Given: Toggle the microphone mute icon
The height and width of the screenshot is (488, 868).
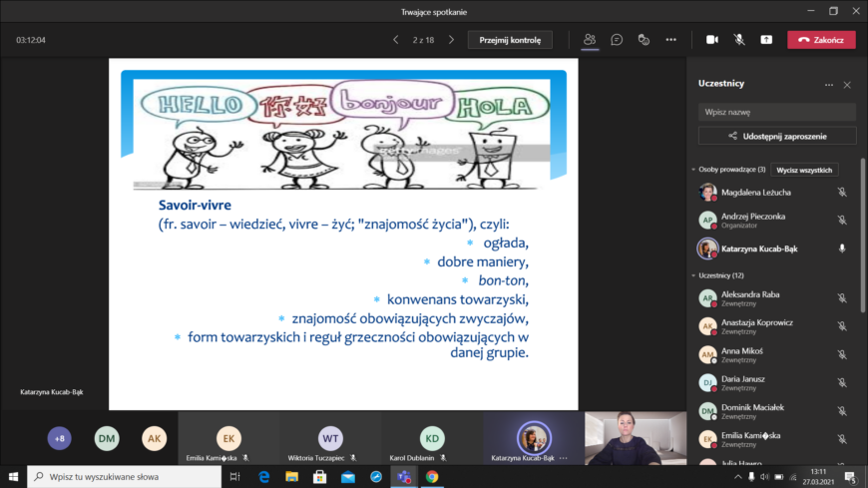Looking at the screenshot, I should click(739, 40).
